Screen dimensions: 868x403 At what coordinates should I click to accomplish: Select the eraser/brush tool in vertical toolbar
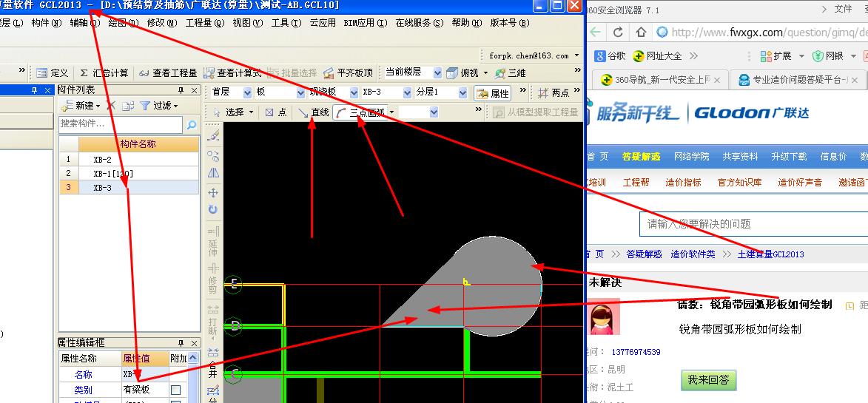point(213,136)
